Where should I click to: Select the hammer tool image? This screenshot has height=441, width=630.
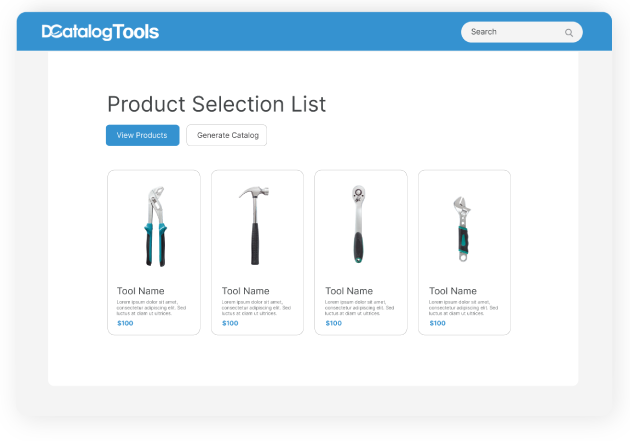point(255,226)
